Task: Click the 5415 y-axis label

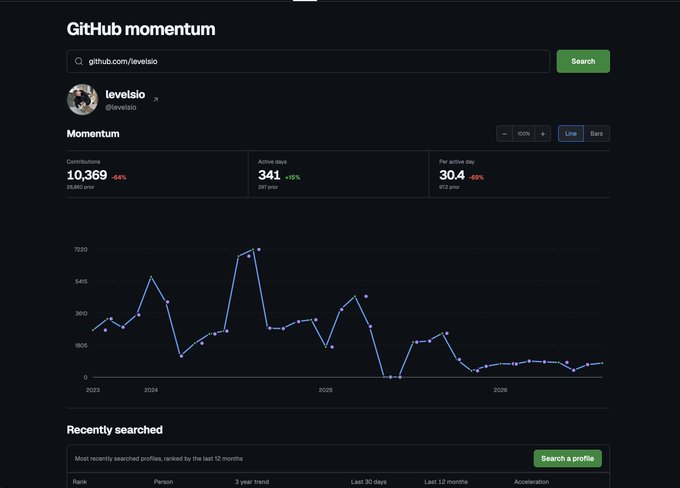Action: click(81, 282)
